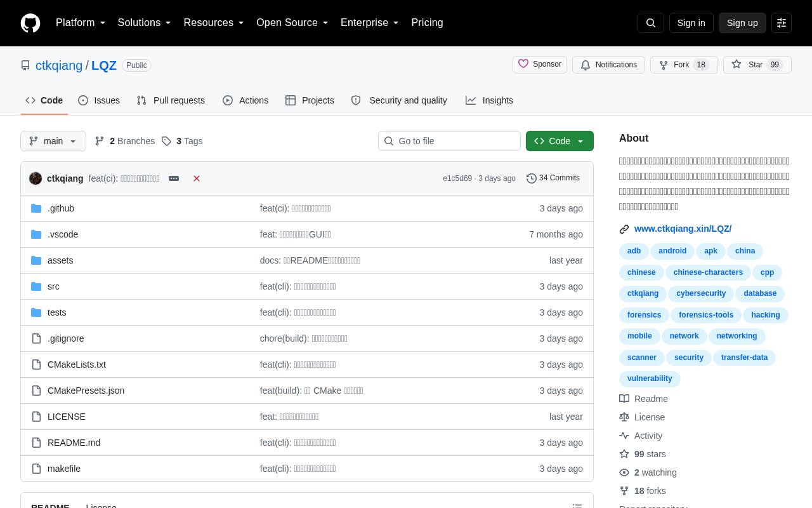Image resolution: width=812 pixels, height=508 pixels.
Task: Click ctkqiang's avatar in the commit bar
Action: coord(36,178)
